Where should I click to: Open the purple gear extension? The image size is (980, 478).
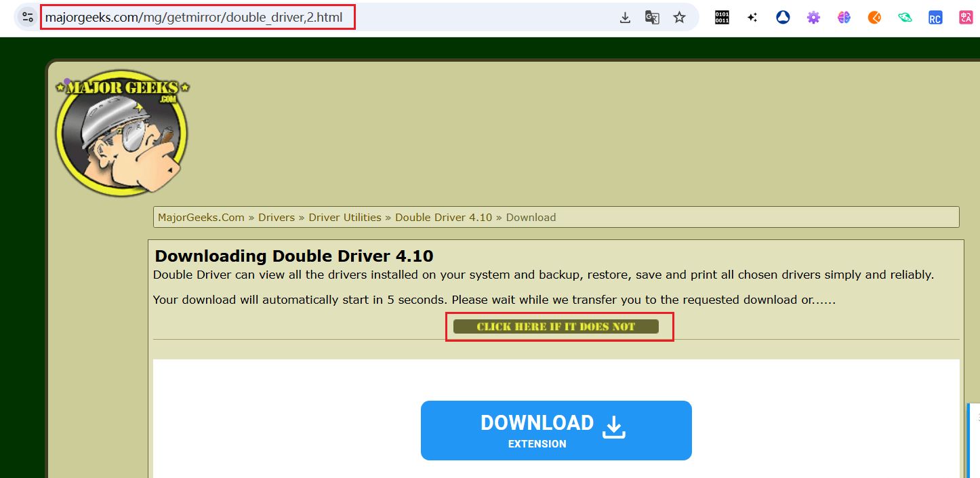point(813,18)
